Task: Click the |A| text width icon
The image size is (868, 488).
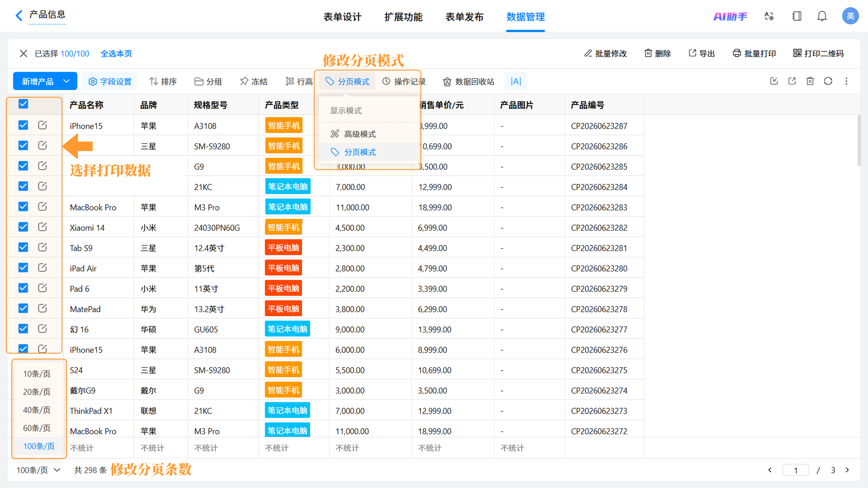Action: pos(516,81)
